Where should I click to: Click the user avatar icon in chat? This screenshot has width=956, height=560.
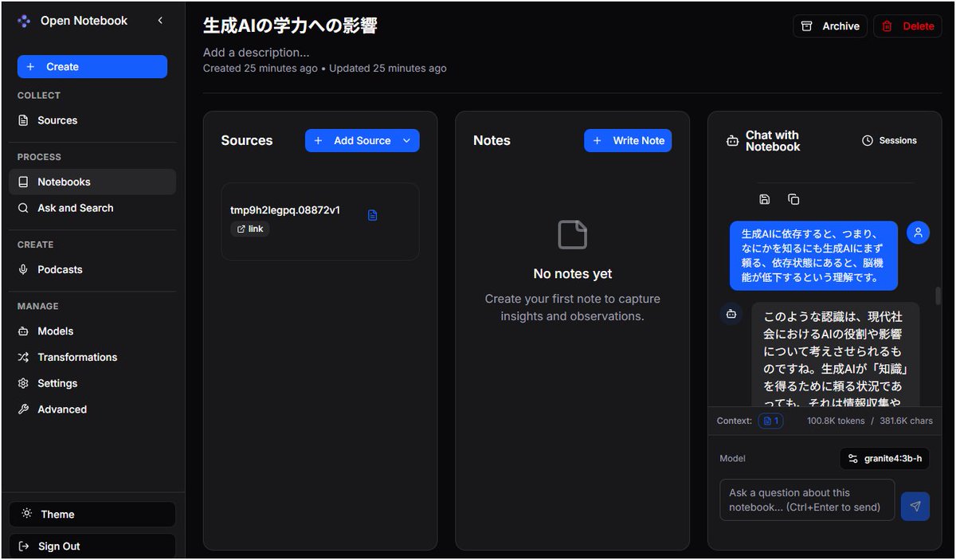point(918,233)
